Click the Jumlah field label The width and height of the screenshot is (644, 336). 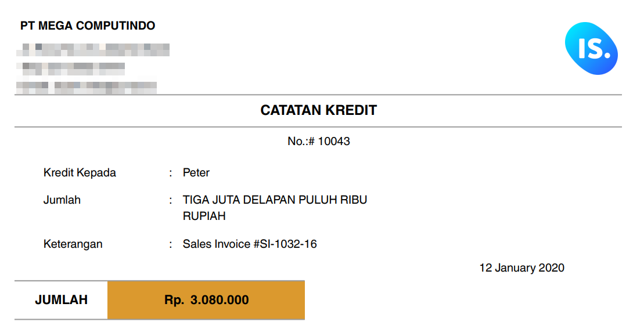pyautogui.click(x=62, y=200)
